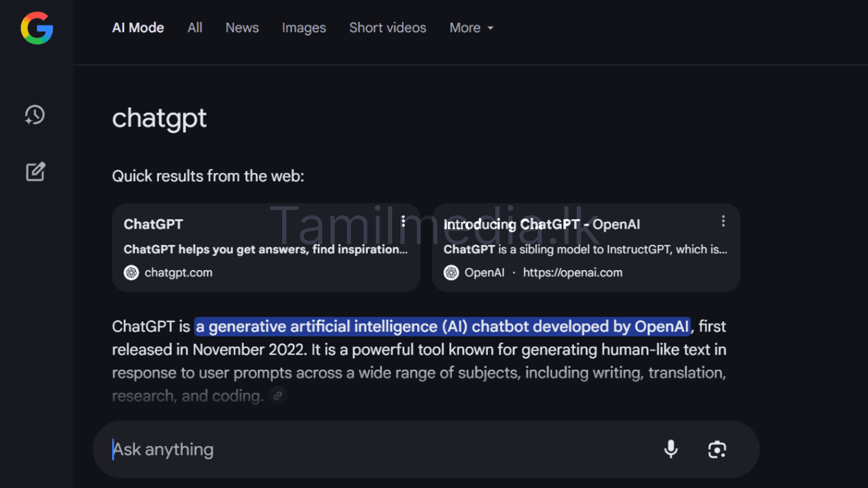Viewport: 868px width, 488px height.
Task: Open the Introducing ChatGPT - OpenAI result card
Action: tap(542, 224)
